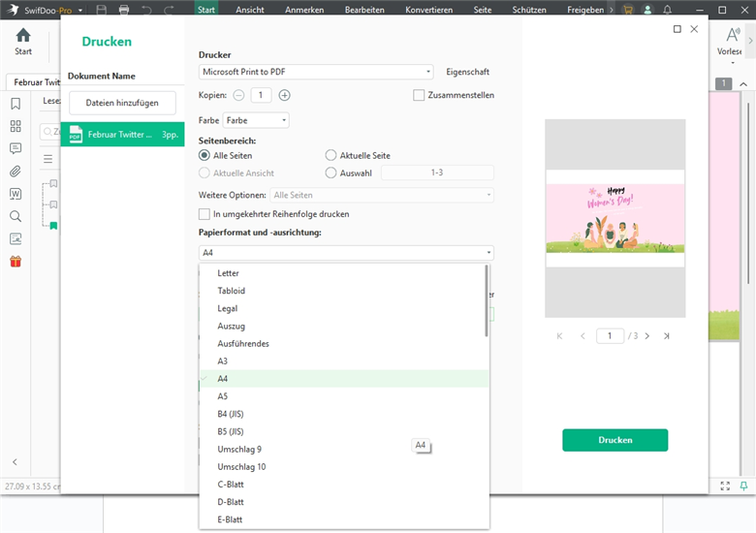This screenshot has height=533, width=756.
Task: Click the Women's Day preview thumbnail
Action: (615, 218)
